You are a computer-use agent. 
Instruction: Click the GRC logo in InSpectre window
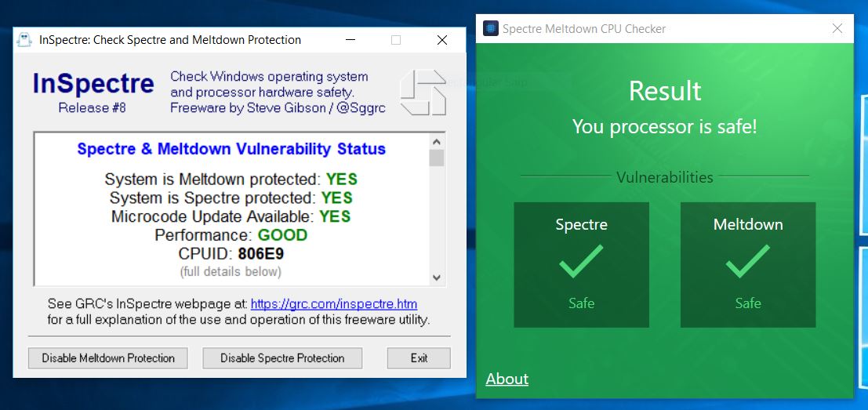(x=423, y=93)
